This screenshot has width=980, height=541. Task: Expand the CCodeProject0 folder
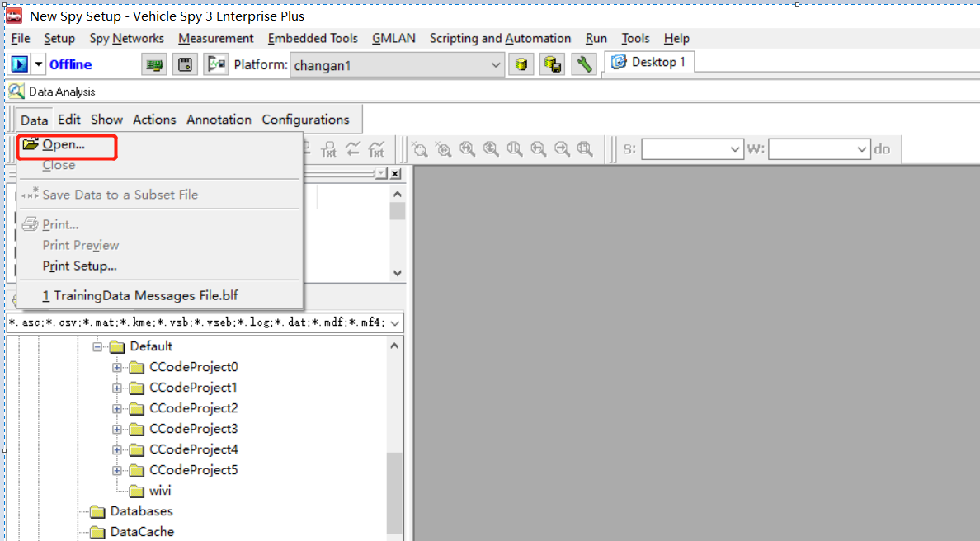117,367
